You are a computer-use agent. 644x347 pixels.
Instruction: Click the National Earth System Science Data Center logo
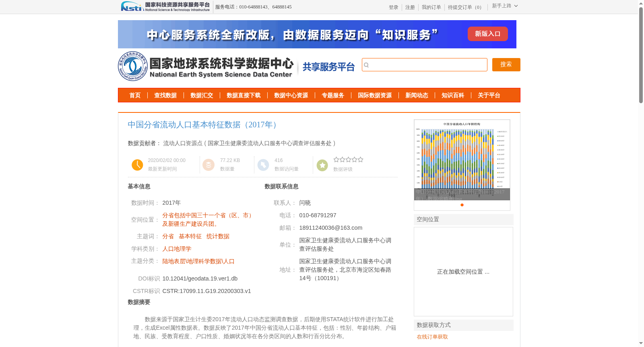click(x=206, y=66)
